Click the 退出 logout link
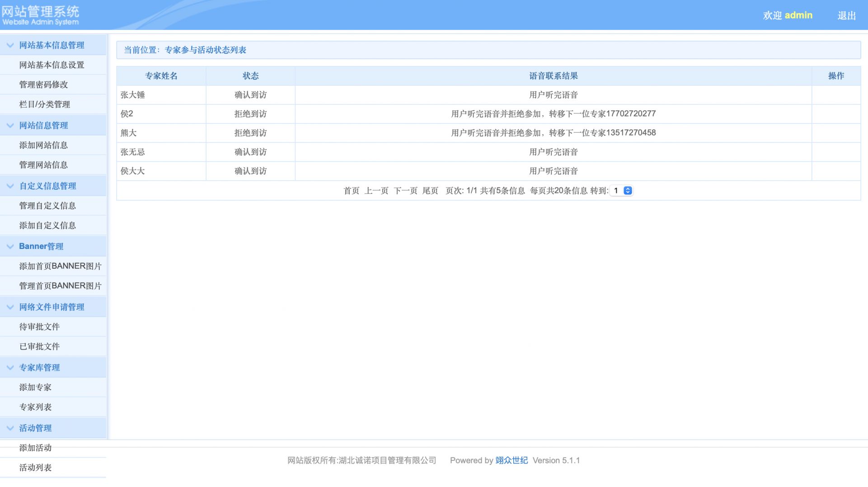Screen dimensions: 868x487 (846, 15)
